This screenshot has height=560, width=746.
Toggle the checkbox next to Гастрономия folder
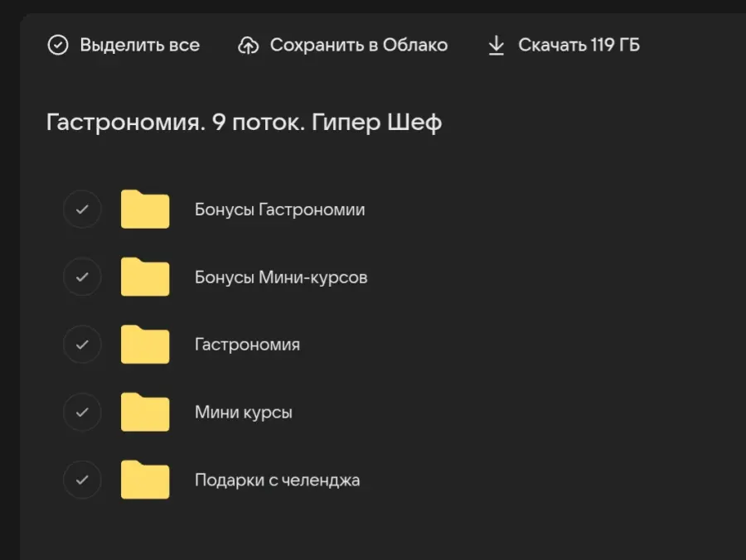point(82,345)
